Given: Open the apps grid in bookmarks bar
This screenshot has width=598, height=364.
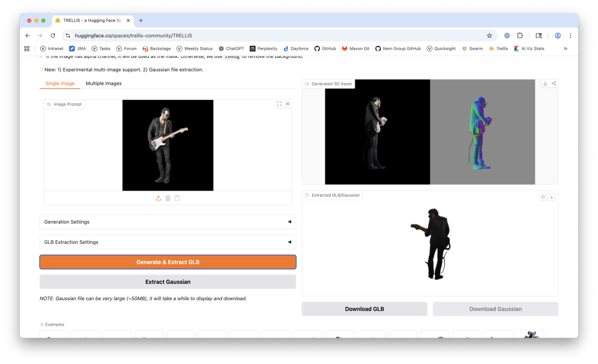Looking at the screenshot, I should (x=27, y=48).
